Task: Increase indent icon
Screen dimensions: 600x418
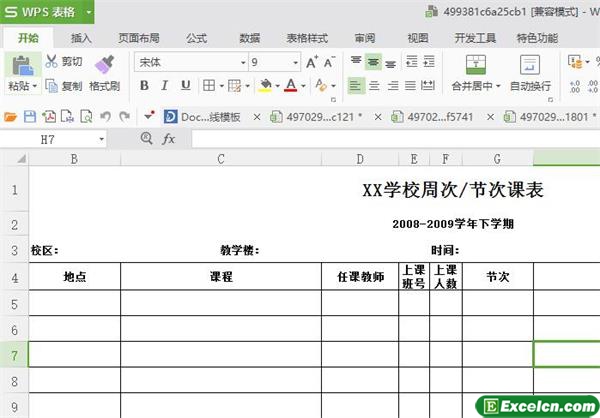Action: click(x=429, y=62)
